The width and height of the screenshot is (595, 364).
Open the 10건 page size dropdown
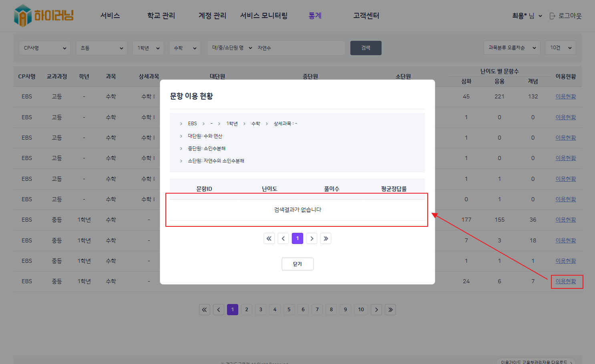pyautogui.click(x=560, y=48)
